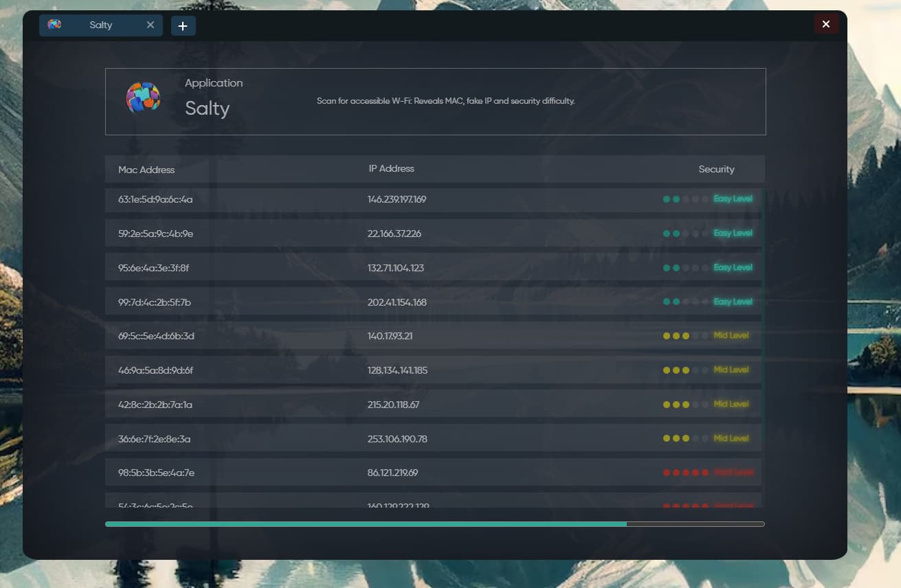The height and width of the screenshot is (588, 901).
Task: Open a new tab with plus button
Action: point(183,26)
